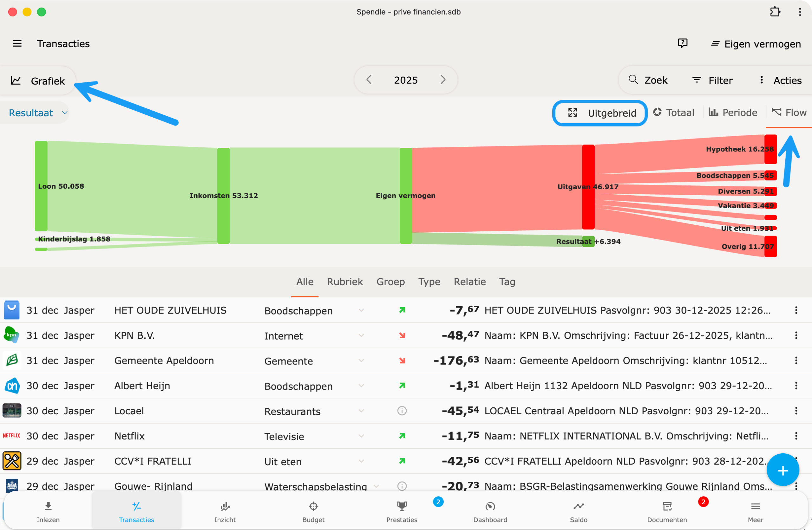Viewport: 812px width, 530px height.
Task: Click the Netflix logo icon
Action: coord(12,436)
